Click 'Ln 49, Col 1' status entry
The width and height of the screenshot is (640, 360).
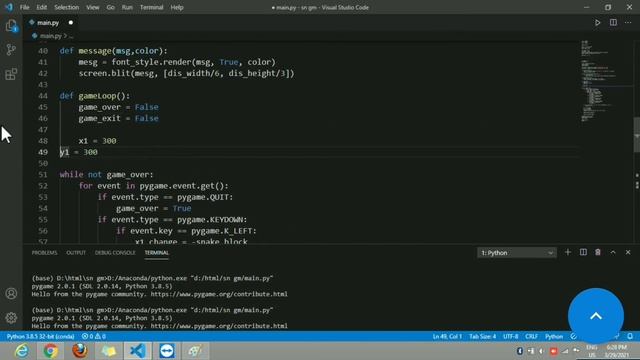pyautogui.click(x=447, y=336)
